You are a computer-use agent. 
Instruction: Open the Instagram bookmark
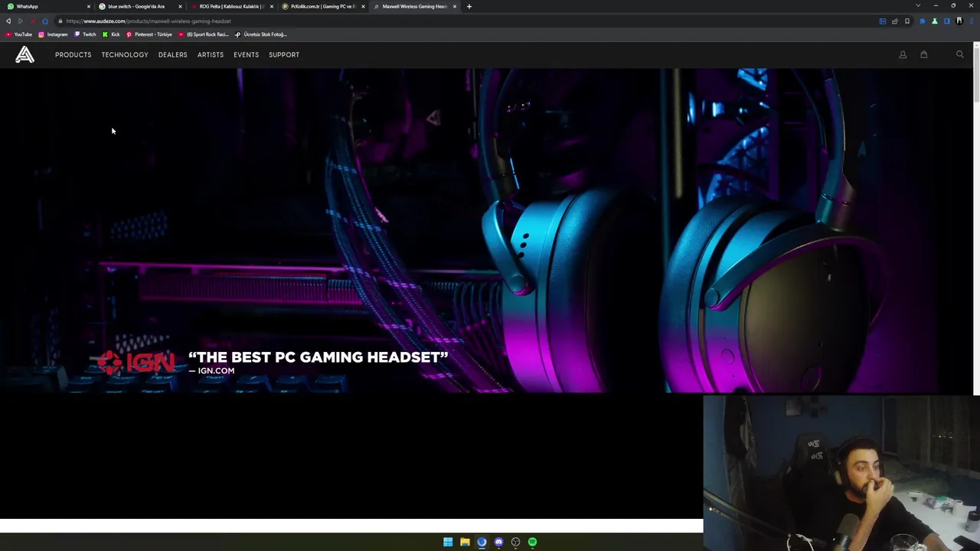(53, 34)
